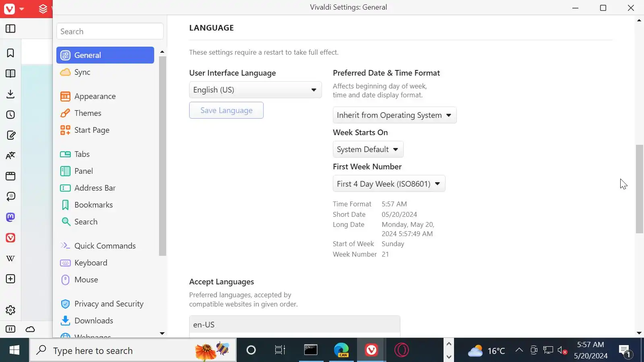Open Privacy and Security settings

click(105, 304)
